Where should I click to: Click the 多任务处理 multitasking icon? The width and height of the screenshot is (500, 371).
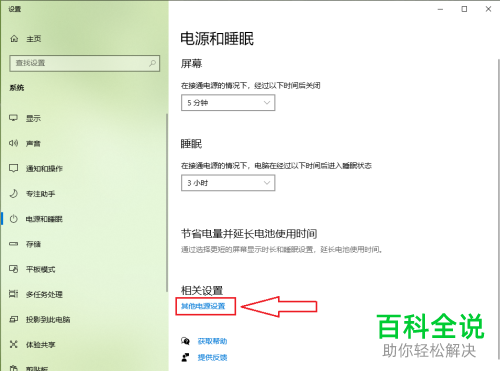(x=13, y=294)
